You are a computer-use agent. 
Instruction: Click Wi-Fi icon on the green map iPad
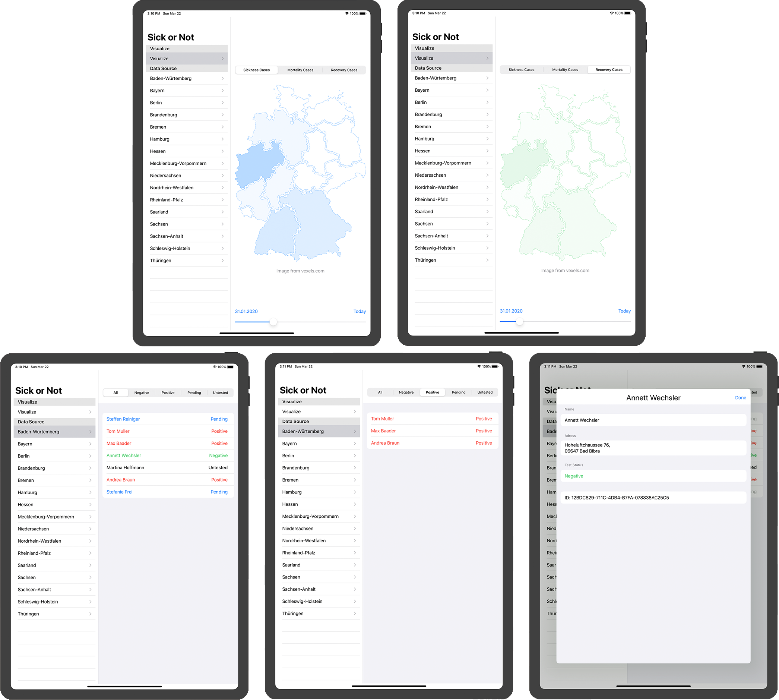point(611,13)
